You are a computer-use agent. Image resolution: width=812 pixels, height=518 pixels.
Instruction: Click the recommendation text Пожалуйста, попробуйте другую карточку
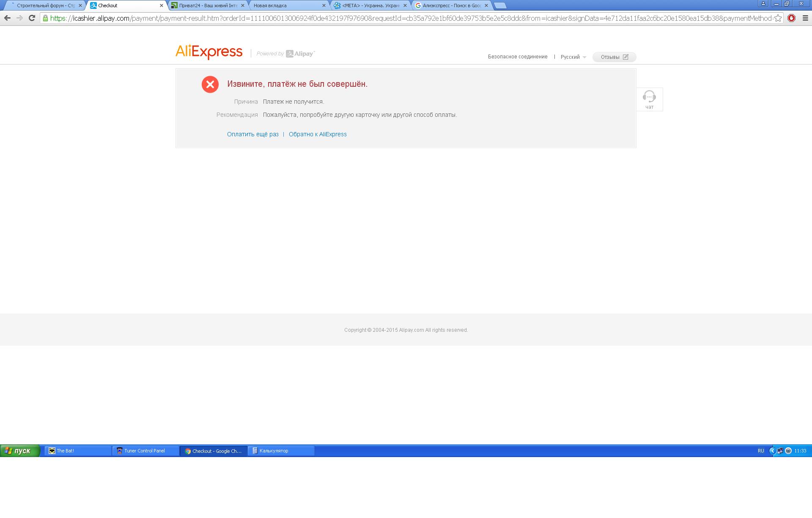[360, 115]
